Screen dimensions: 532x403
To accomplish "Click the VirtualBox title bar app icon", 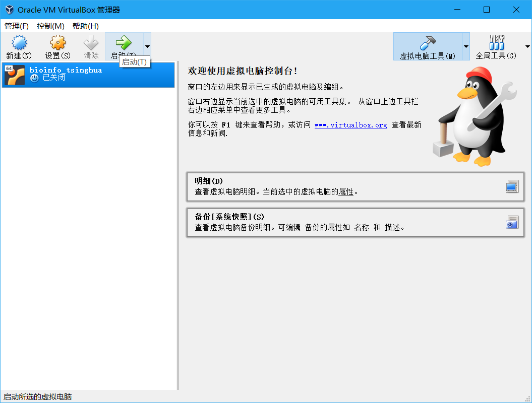I will [x=9, y=10].
